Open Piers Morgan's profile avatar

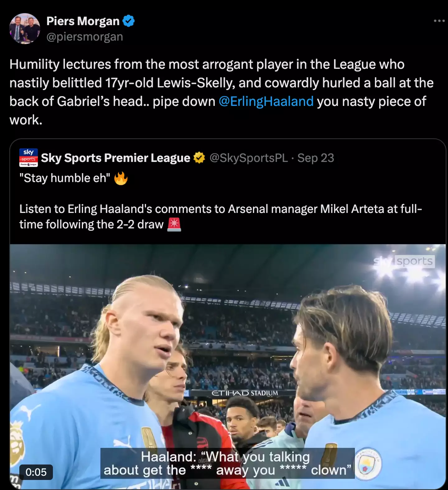(25, 28)
